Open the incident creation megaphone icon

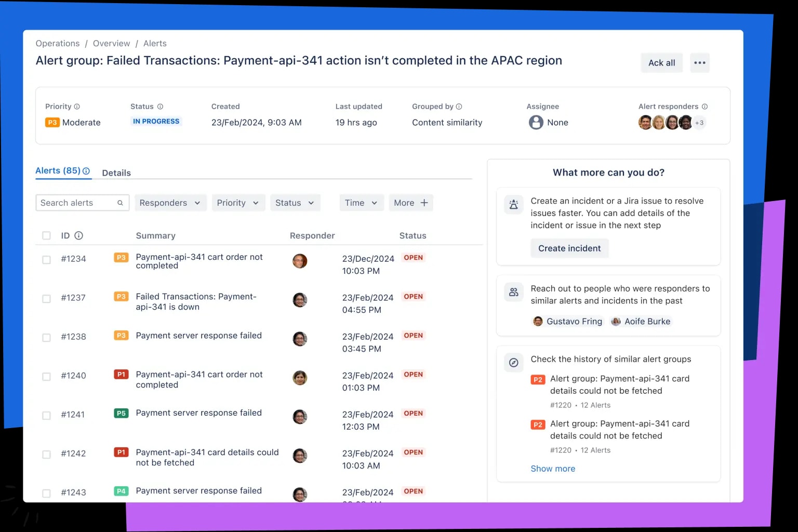click(513, 205)
